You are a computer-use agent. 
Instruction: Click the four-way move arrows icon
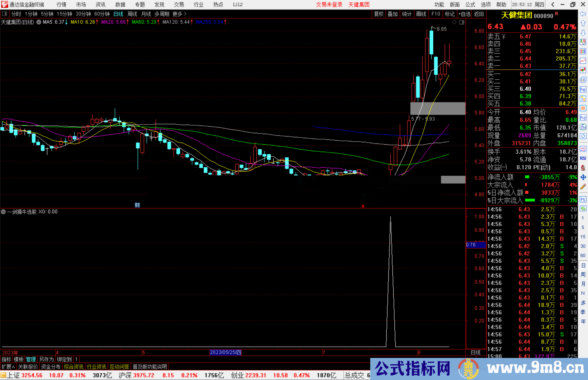point(583,177)
